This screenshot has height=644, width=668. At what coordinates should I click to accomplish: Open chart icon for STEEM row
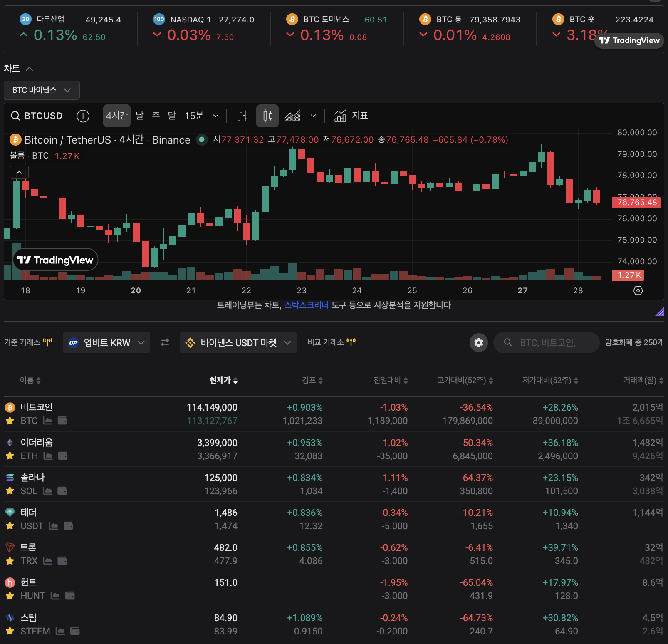coord(60,631)
